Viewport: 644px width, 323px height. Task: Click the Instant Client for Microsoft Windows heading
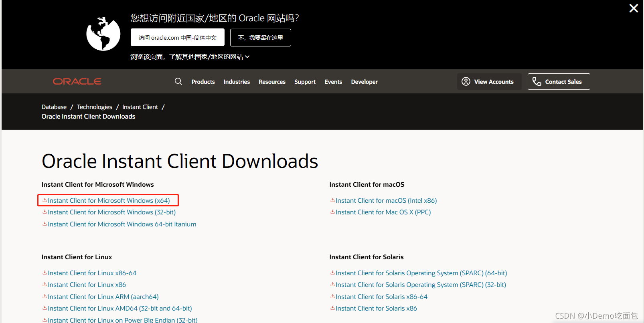click(97, 184)
